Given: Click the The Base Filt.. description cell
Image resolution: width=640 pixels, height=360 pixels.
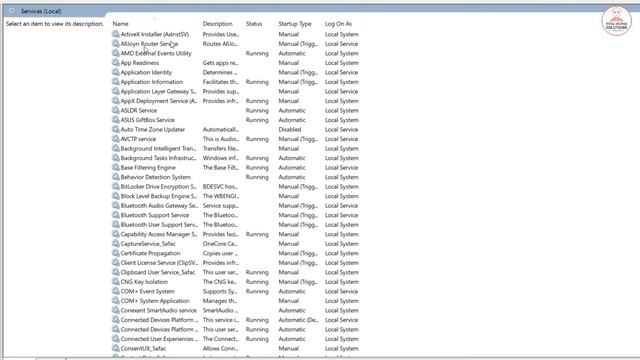Looking at the screenshot, I should pos(221,167).
